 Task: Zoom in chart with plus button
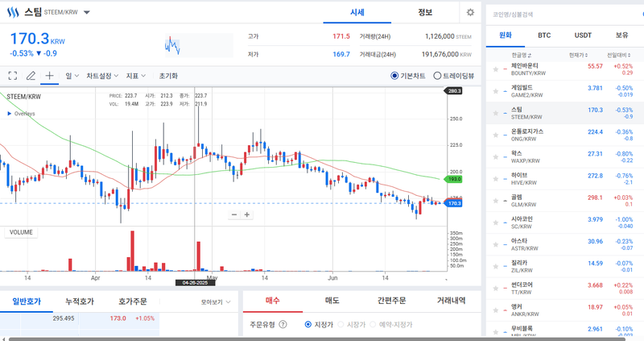(x=247, y=214)
